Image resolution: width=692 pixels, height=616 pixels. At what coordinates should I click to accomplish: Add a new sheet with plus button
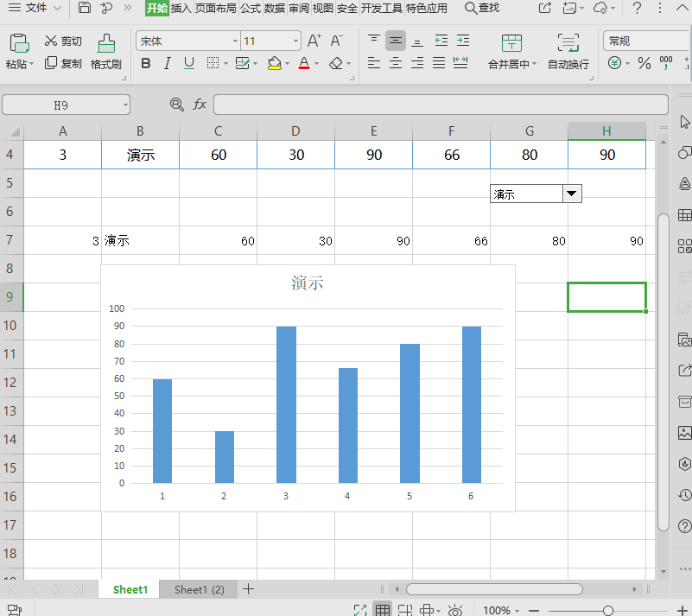point(249,589)
